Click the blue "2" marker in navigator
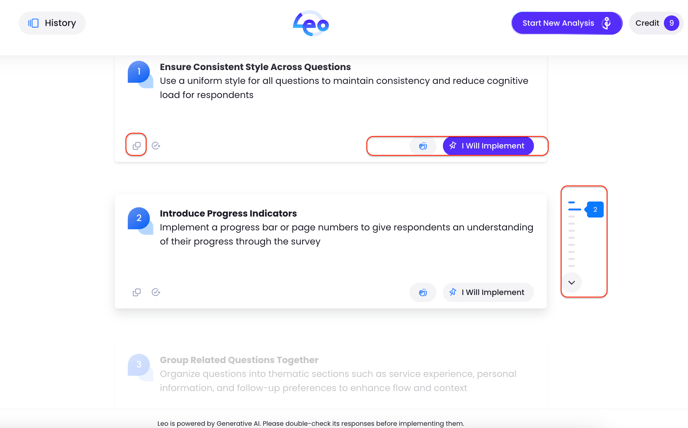Viewport: 688px width, 428px height. tap(595, 209)
